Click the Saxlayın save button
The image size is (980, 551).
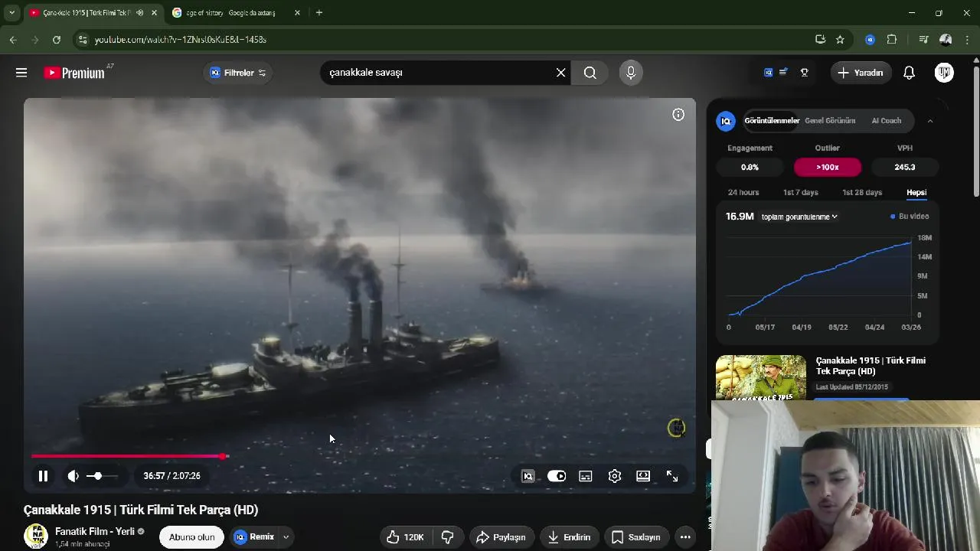636,537
